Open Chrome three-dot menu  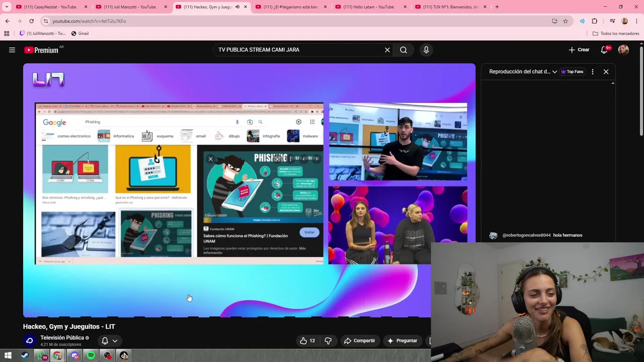coord(636,21)
